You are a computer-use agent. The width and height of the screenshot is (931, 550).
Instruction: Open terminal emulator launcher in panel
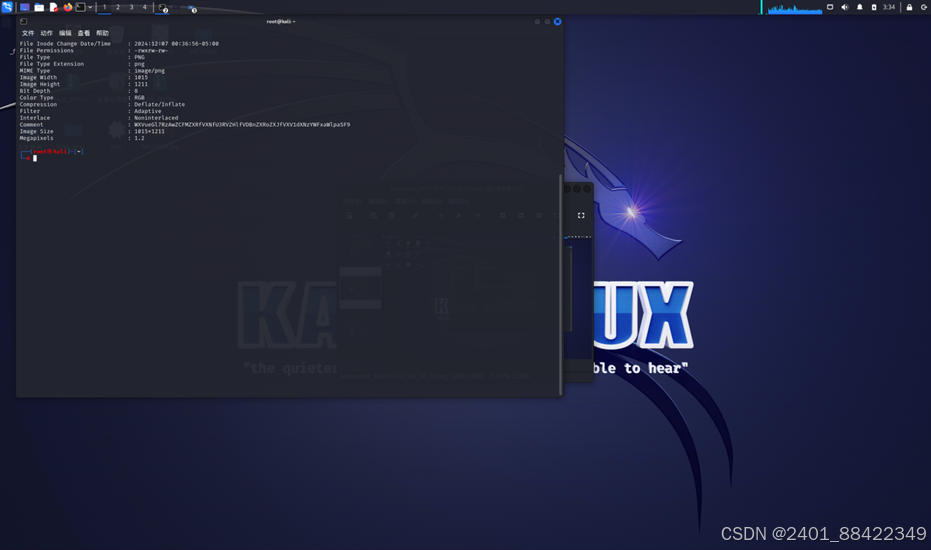coord(80,7)
